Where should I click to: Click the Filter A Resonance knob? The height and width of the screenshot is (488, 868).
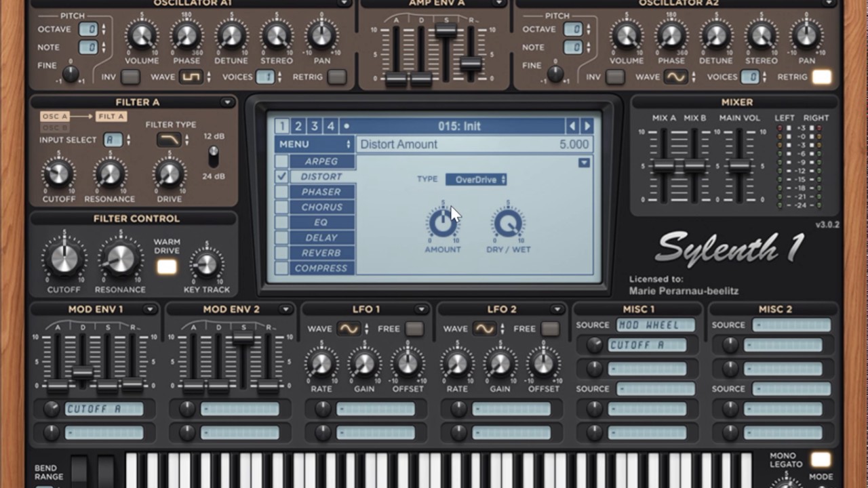point(109,174)
